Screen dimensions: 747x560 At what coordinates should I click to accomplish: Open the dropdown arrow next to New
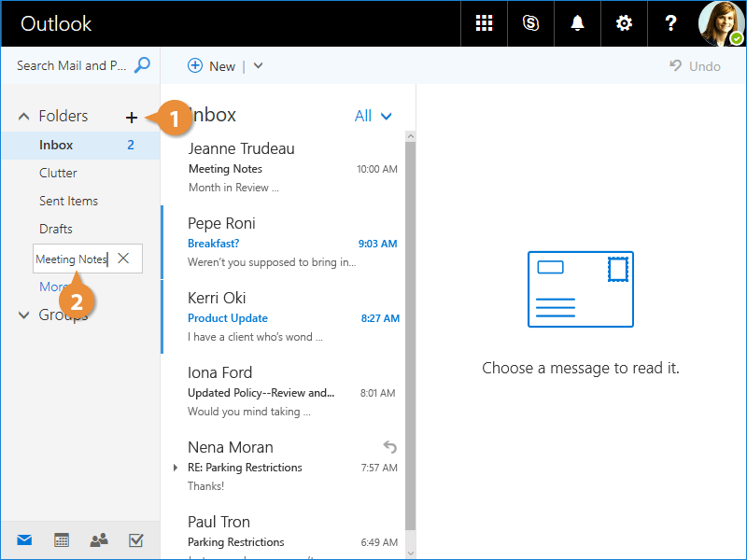[259, 66]
